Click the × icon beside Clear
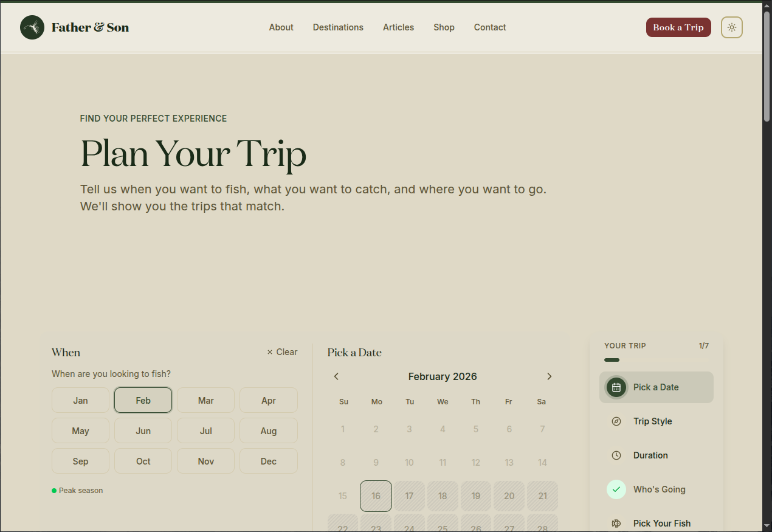The width and height of the screenshot is (772, 532). click(270, 351)
